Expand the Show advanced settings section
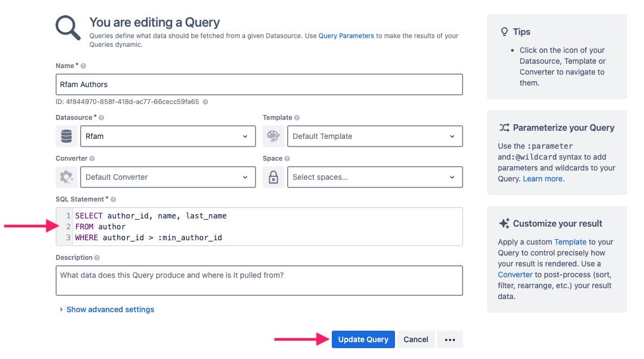This screenshot has height=359, width=644. 110,309
